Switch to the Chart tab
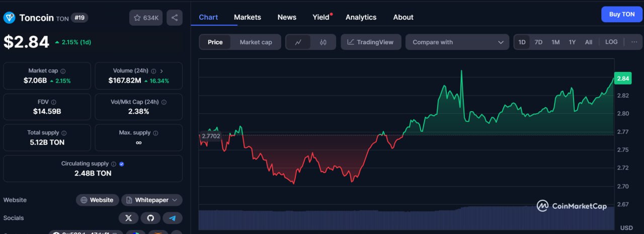644x234 pixels. (x=208, y=17)
